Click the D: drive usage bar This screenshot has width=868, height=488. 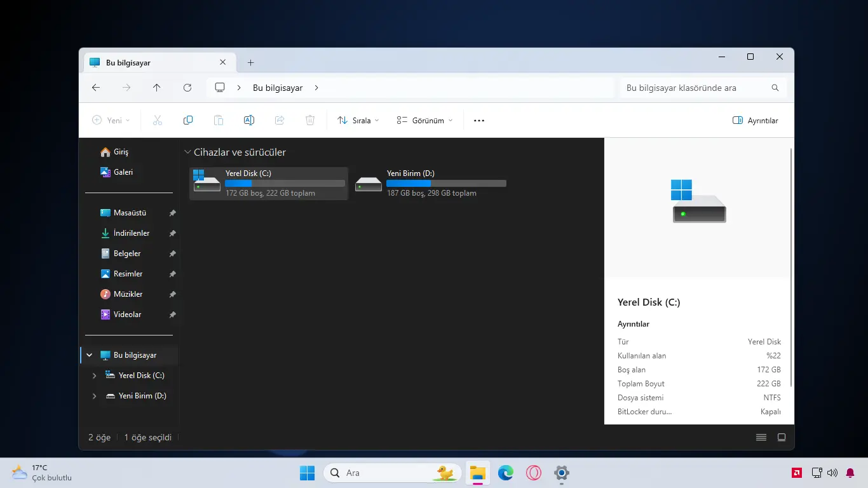(447, 184)
